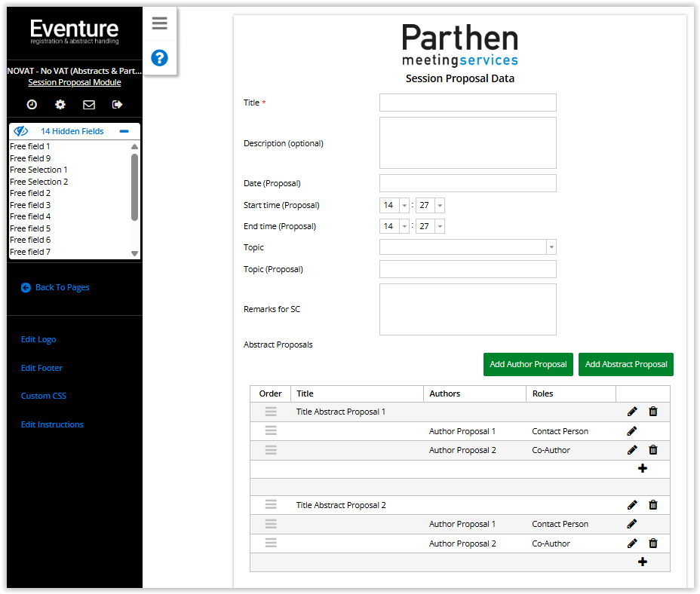Screen dimensions: 700x594
Task: Click the clock history icon in sidebar
Action: coord(32,105)
